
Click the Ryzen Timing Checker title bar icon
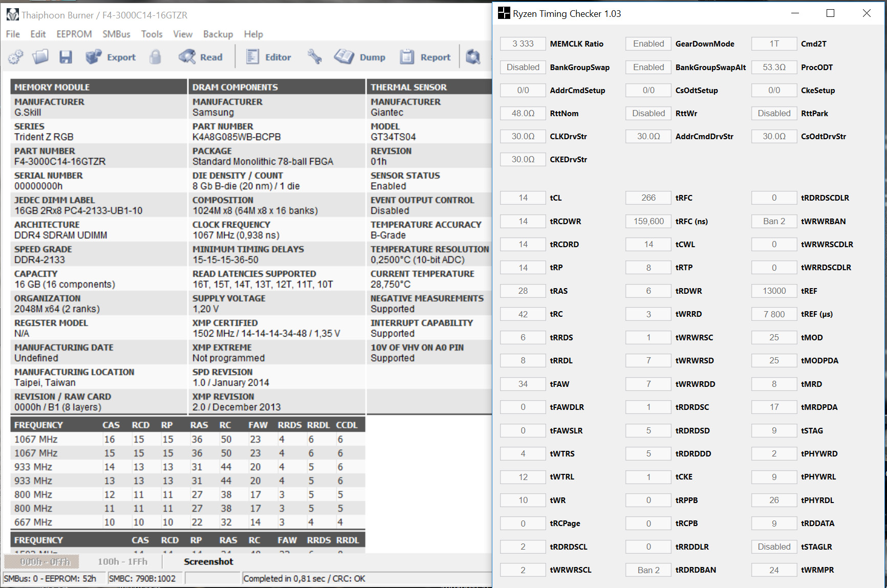(x=504, y=13)
